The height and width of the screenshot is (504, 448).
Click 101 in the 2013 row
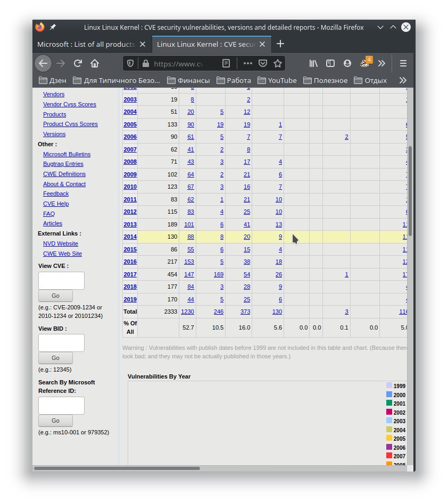coord(189,224)
